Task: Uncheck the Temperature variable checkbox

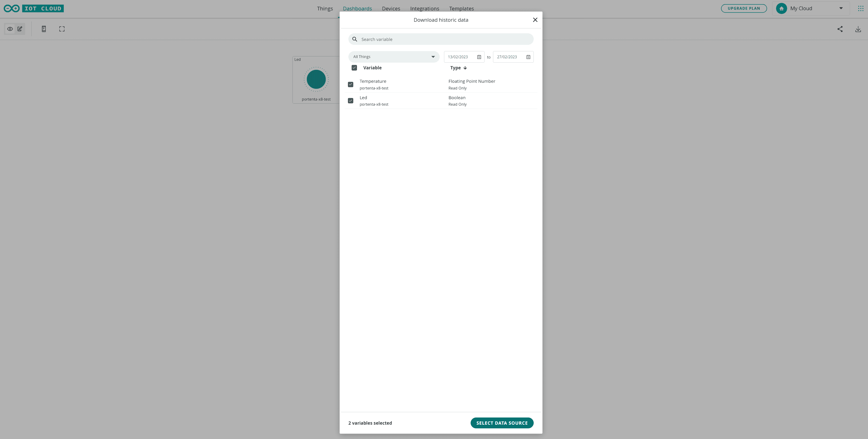Action: (350, 84)
